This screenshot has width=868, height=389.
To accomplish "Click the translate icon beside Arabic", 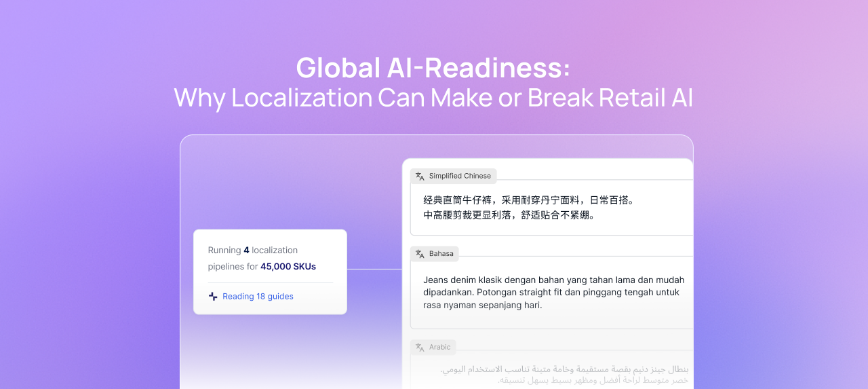I will (420, 347).
